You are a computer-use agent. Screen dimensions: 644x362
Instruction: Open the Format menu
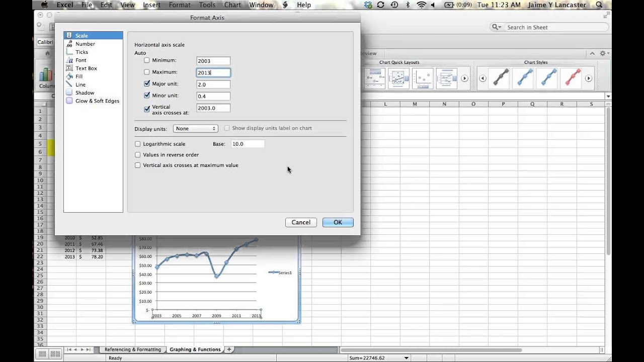(180, 5)
